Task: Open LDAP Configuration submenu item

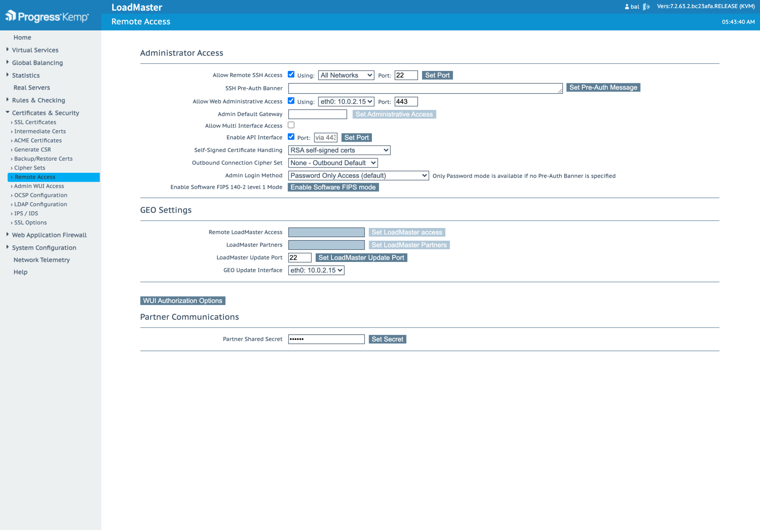Action: point(41,204)
